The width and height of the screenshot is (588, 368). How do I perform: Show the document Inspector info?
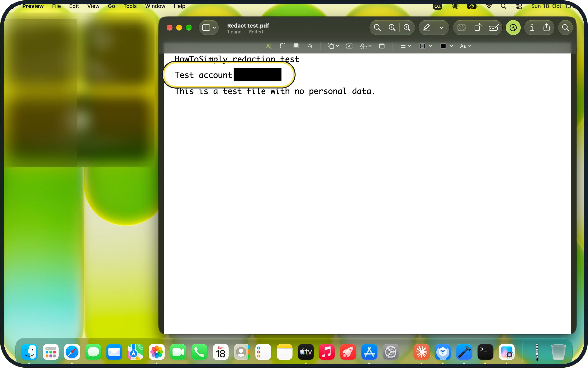coord(532,28)
